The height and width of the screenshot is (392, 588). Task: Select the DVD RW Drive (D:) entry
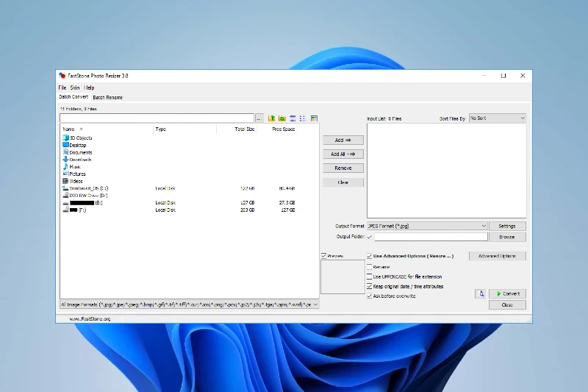pos(88,196)
